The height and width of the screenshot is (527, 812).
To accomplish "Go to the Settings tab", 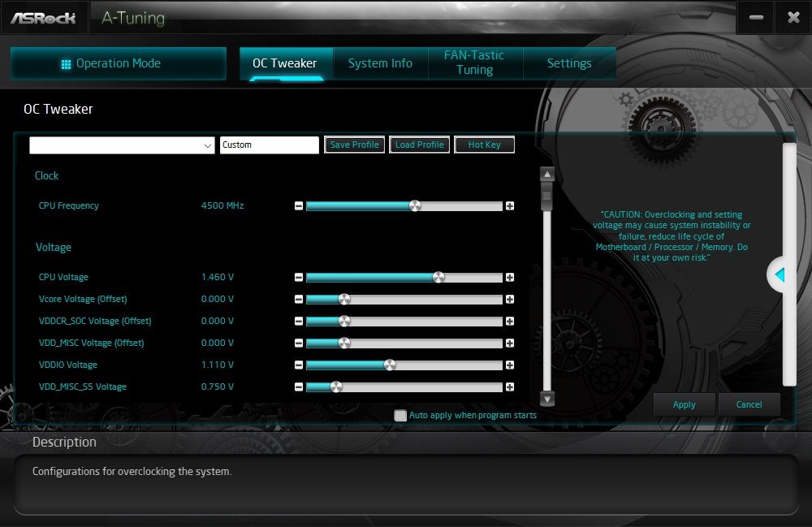I will pos(570,63).
